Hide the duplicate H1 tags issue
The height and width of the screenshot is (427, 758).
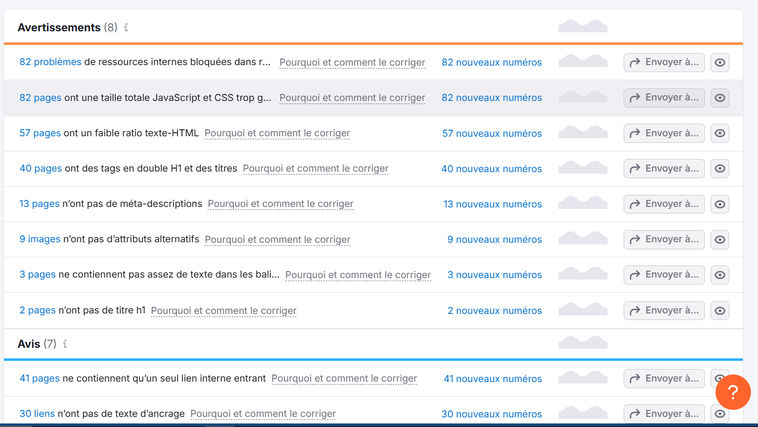(x=720, y=169)
